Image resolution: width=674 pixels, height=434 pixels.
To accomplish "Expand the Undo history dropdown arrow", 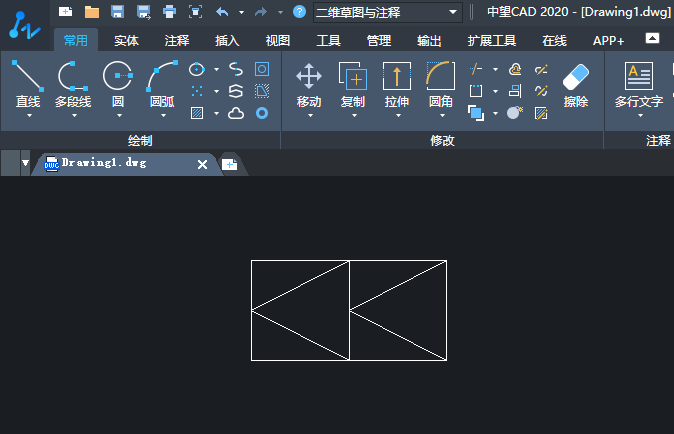I will pos(242,12).
